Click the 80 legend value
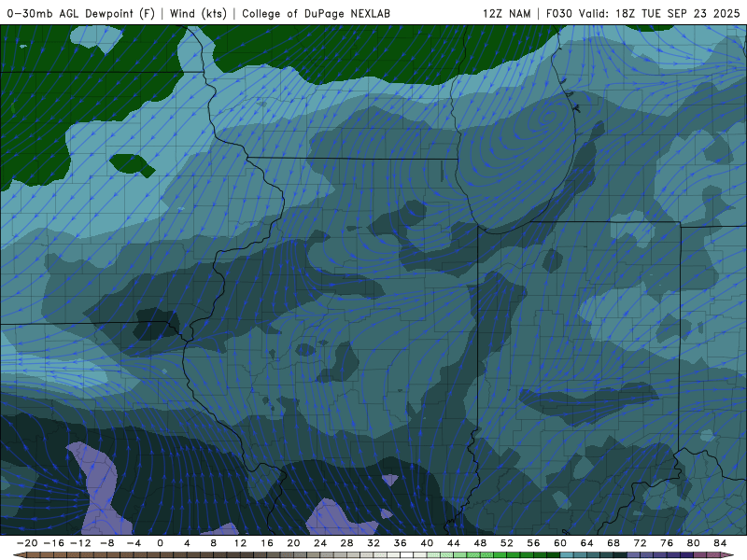 pos(694,543)
